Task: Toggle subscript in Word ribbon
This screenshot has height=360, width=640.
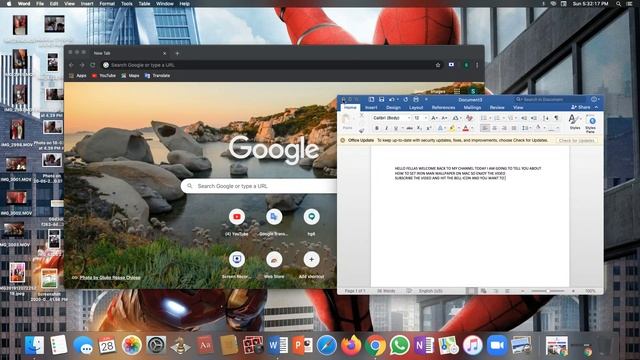Action: [x=419, y=128]
